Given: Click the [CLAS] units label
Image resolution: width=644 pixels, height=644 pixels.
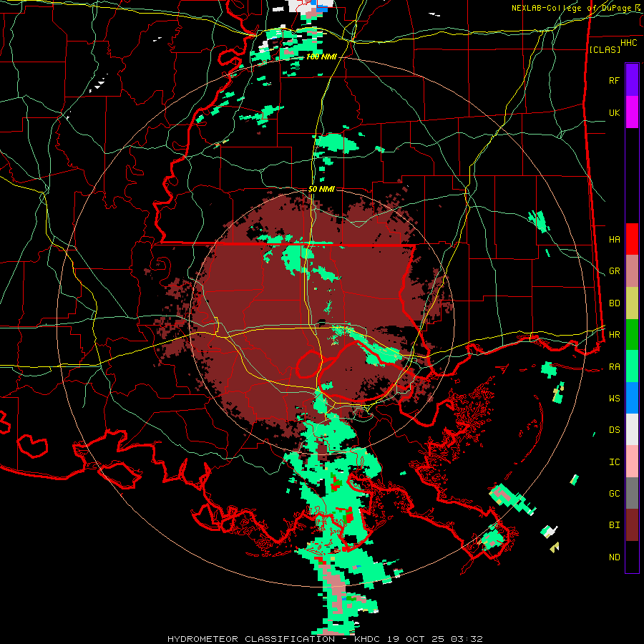Looking at the screenshot, I should [605, 49].
